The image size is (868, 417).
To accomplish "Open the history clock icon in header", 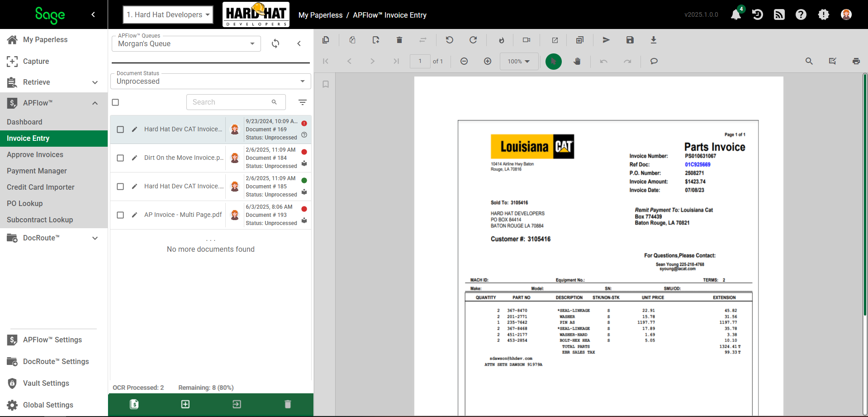I will pyautogui.click(x=758, y=14).
